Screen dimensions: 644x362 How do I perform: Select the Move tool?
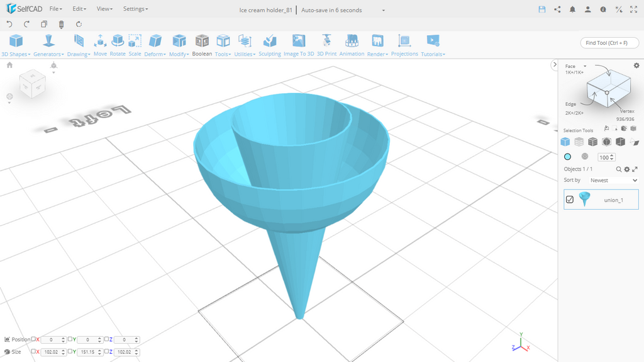coord(100,46)
